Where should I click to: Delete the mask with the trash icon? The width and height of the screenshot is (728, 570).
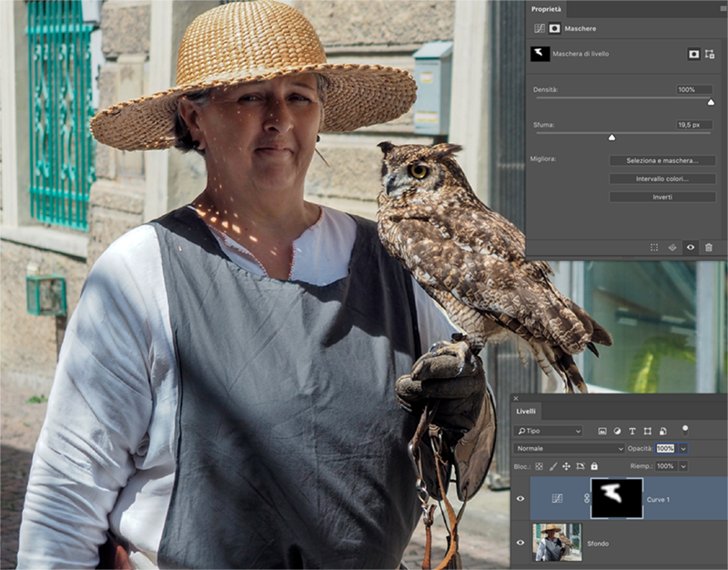709,247
